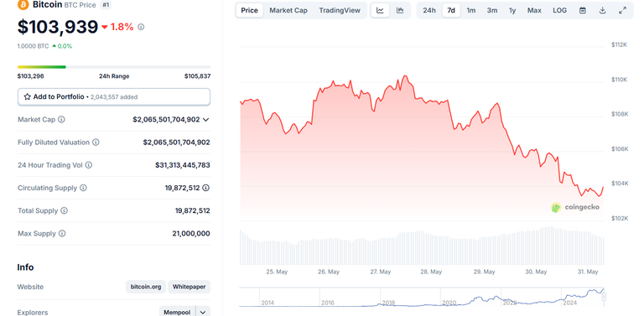Click the Mempool explorer button
This screenshot has height=316, width=644.
(177, 313)
